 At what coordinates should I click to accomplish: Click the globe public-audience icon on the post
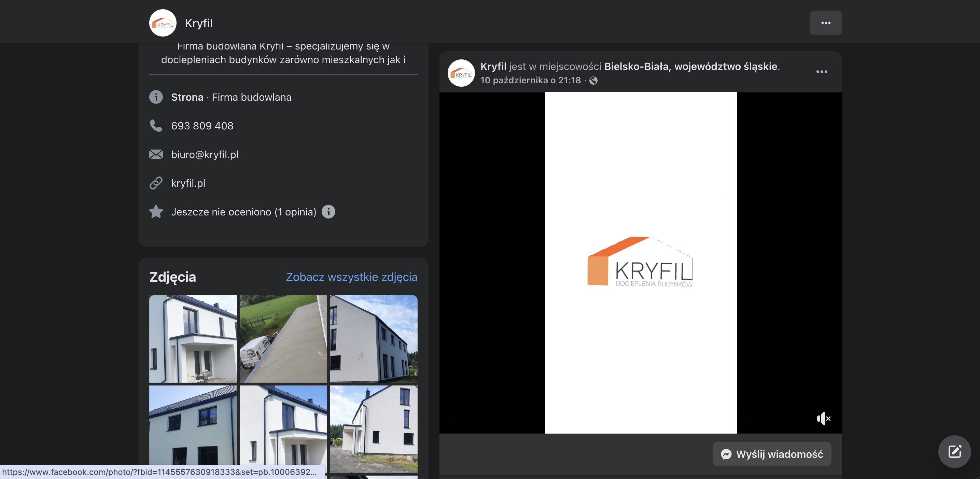[x=593, y=81]
